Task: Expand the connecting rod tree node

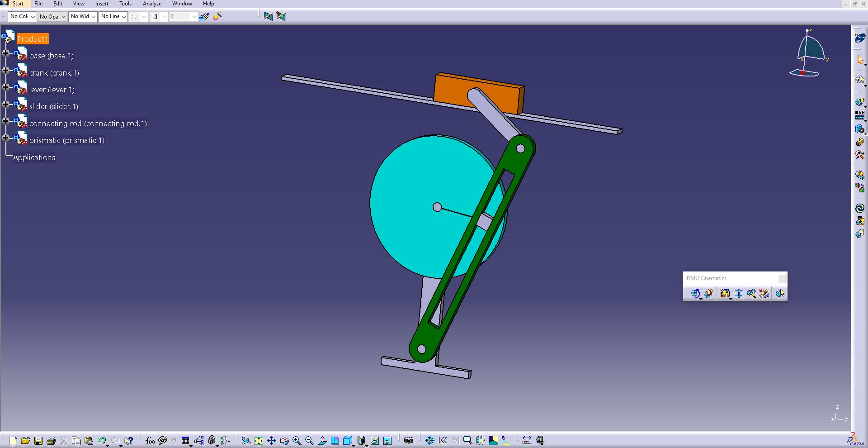Action: (x=6, y=121)
